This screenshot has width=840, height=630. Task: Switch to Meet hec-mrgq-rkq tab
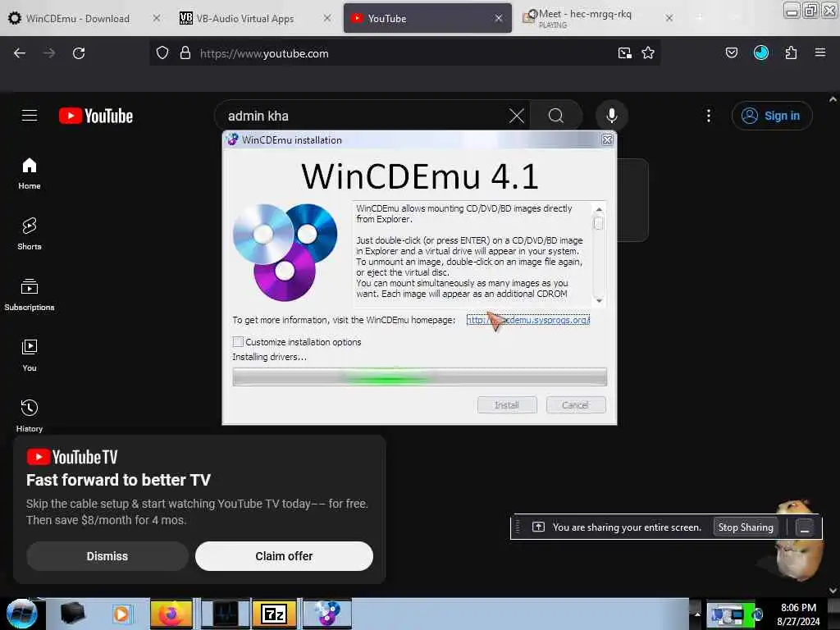pyautogui.click(x=585, y=18)
